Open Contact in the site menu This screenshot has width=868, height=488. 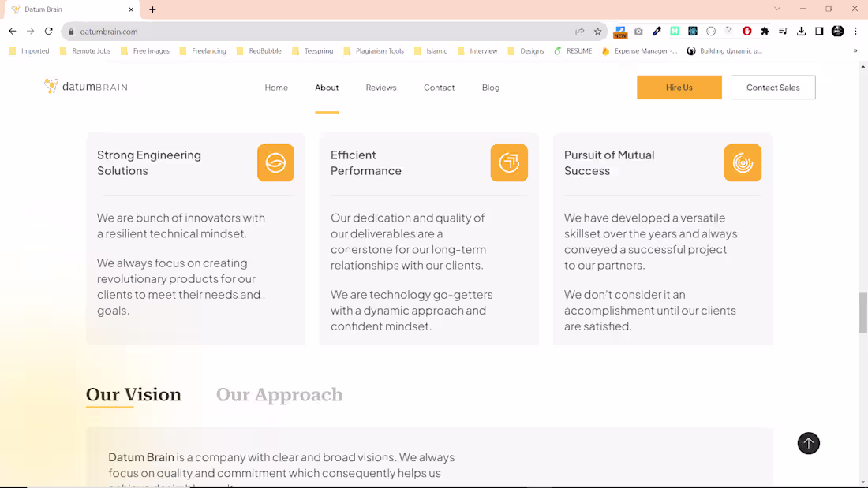[439, 88]
